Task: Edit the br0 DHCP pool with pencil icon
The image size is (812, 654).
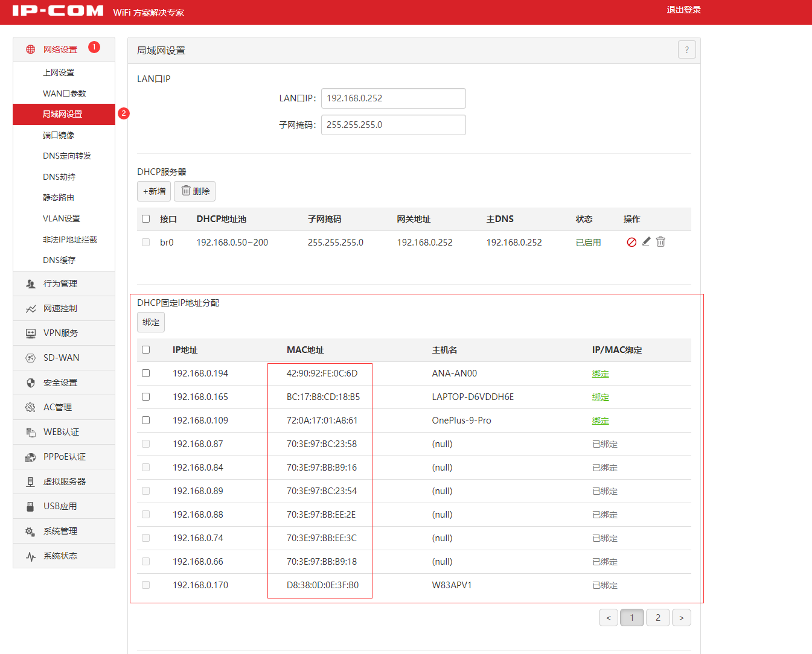Action: 646,241
